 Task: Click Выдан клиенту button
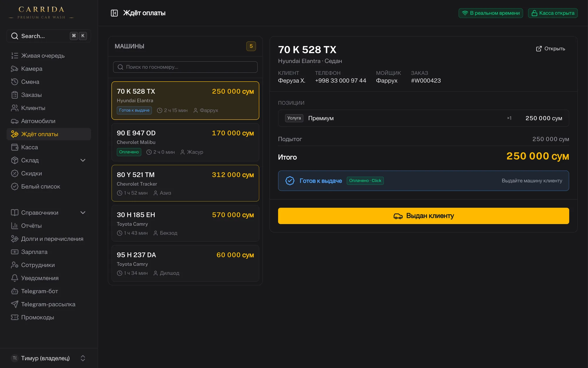click(x=423, y=216)
